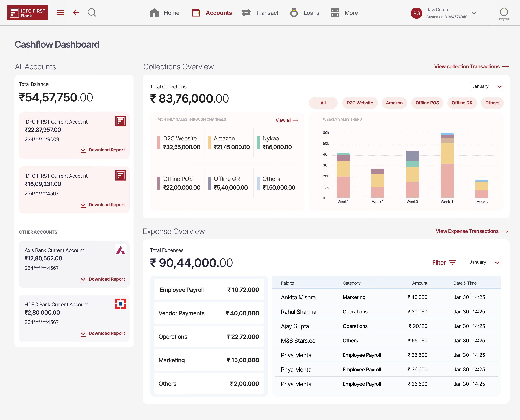
Task: Open the Collections month January dropdown
Action: tap(486, 87)
